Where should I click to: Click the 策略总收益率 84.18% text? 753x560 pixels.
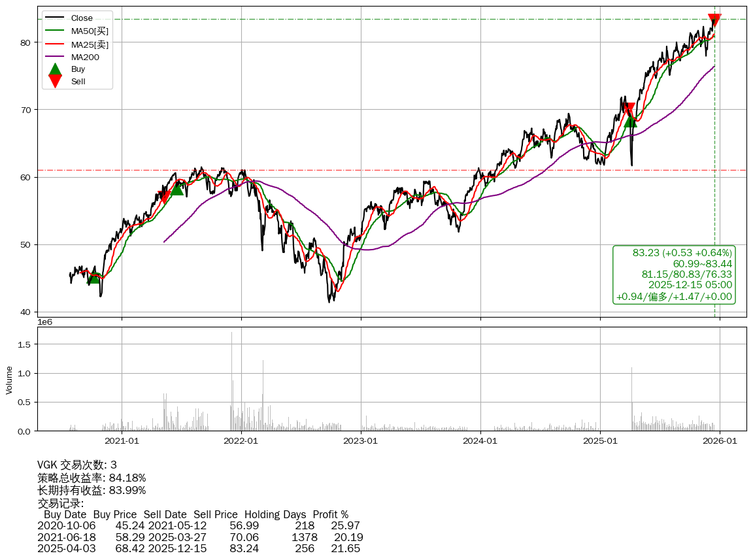[x=92, y=478]
